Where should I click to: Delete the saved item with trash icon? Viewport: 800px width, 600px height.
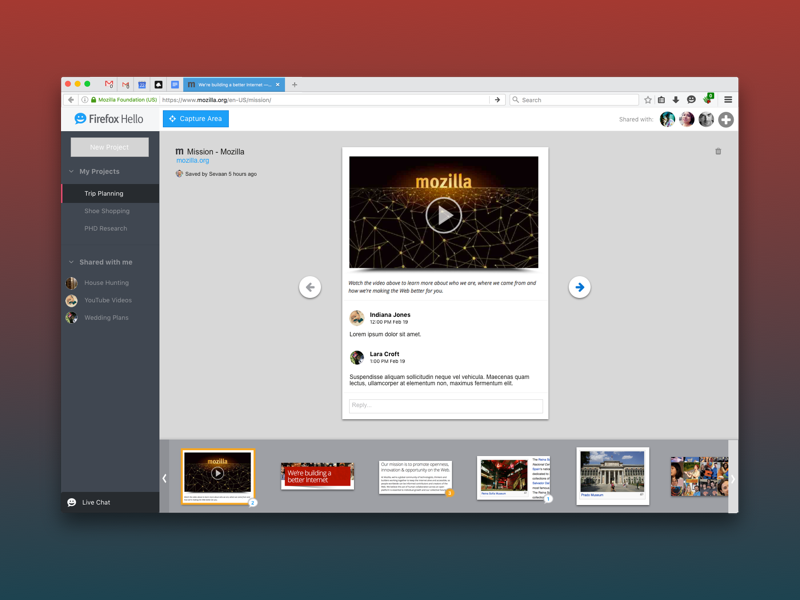718,152
